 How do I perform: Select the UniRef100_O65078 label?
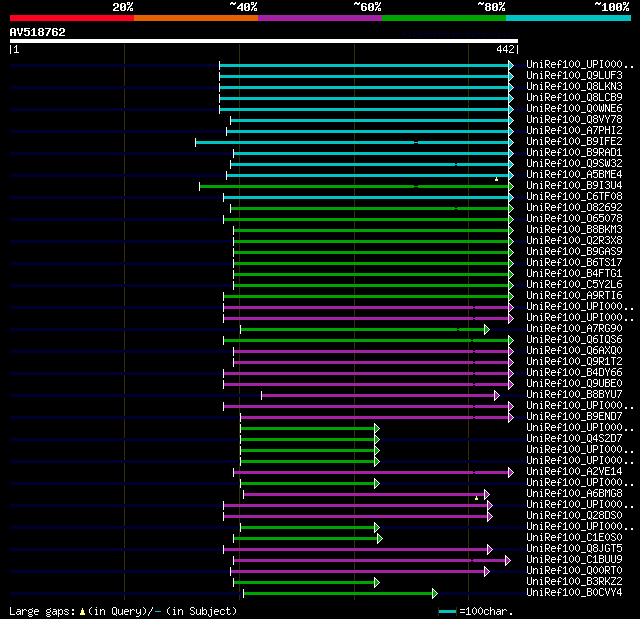(574, 219)
